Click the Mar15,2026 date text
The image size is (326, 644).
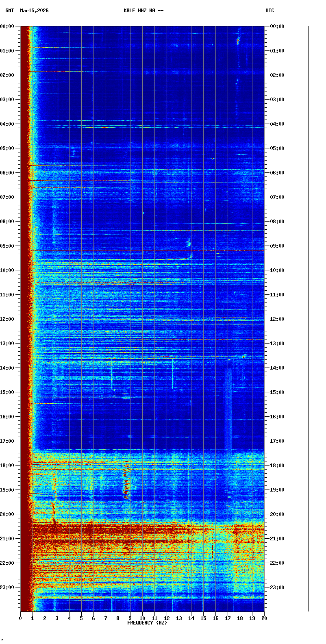tap(34, 11)
